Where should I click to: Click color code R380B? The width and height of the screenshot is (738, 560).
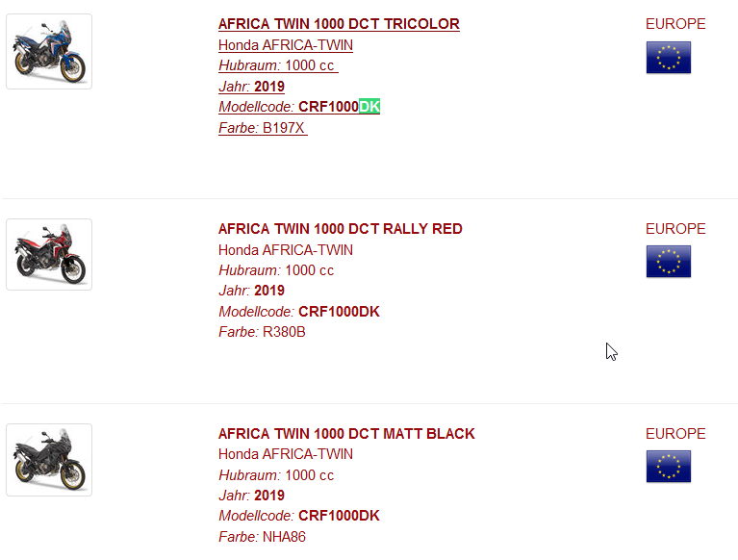pos(284,332)
